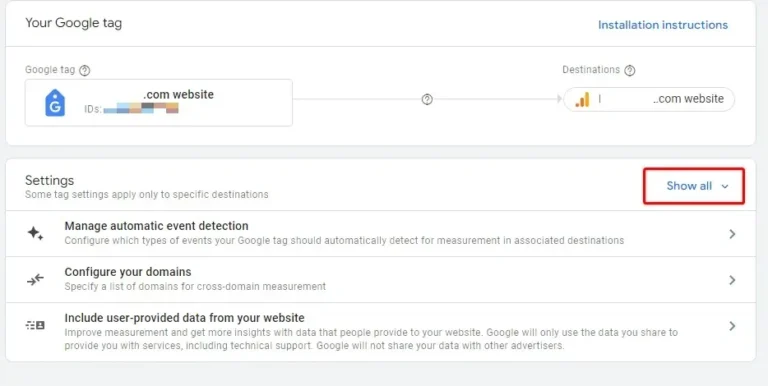Open Configure your domains row
Image resolution: width=768 pixels, height=386 pixels.
[x=381, y=280]
